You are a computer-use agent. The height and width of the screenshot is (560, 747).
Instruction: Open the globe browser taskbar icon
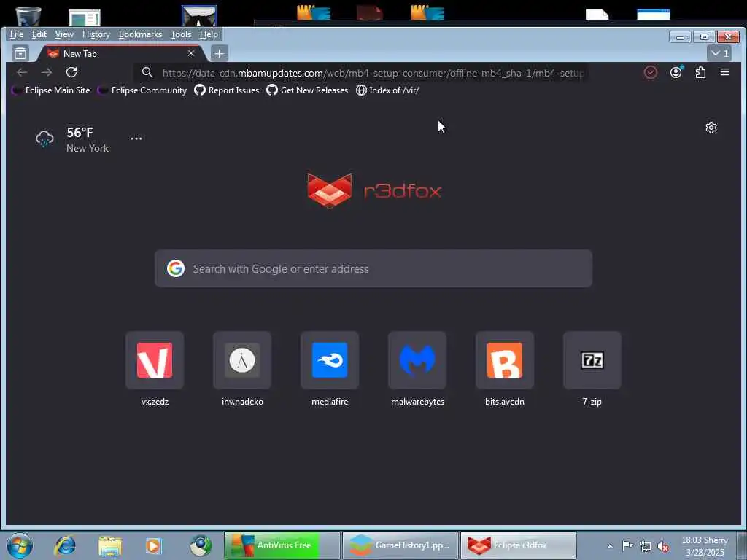coord(201,545)
